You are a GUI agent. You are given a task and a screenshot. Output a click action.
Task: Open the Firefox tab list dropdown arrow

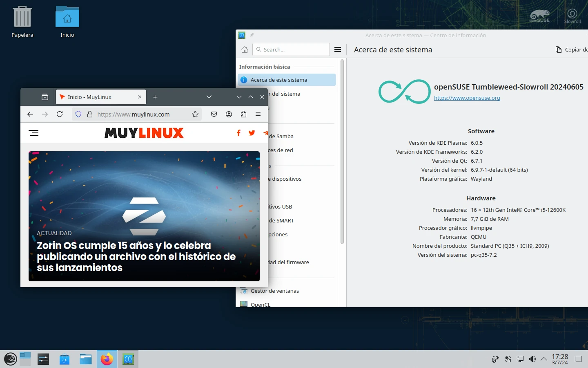pos(209,97)
